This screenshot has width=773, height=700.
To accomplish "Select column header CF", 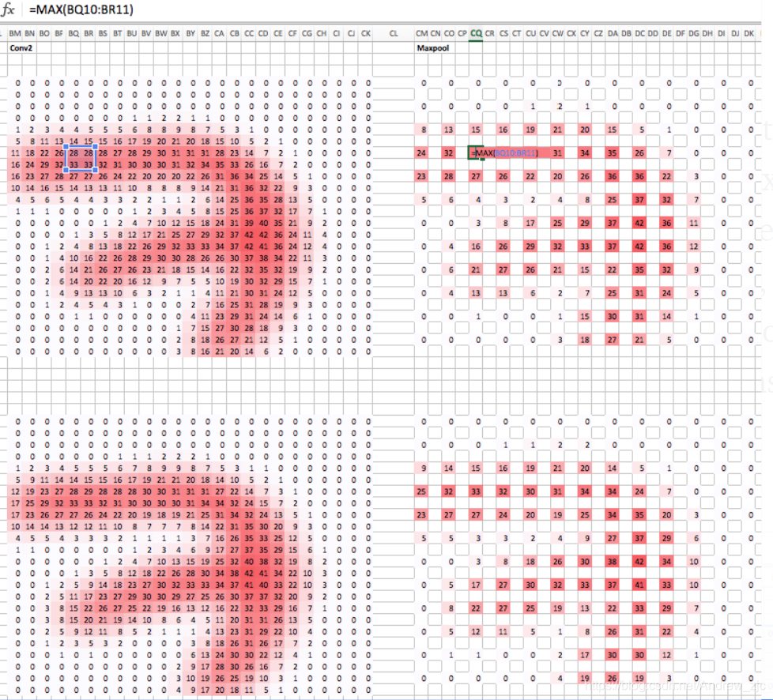I will coord(292,33).
